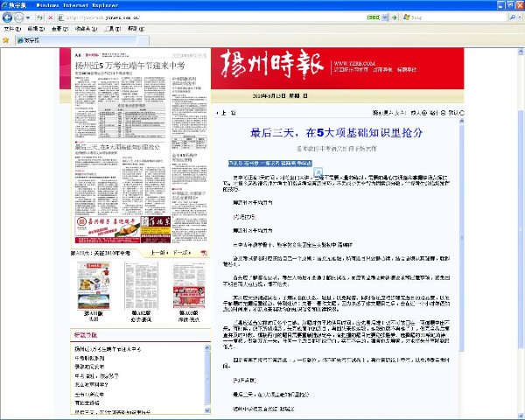Click the third title in headline list
The height and width of the screenshot is (420, 525).
(x=89, y=367)
